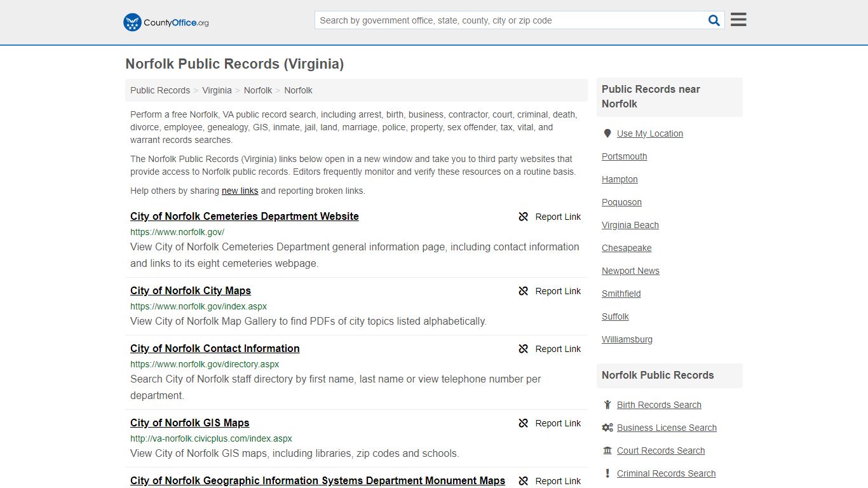Click the Birth Records person icon

click(x=607, y=405)
